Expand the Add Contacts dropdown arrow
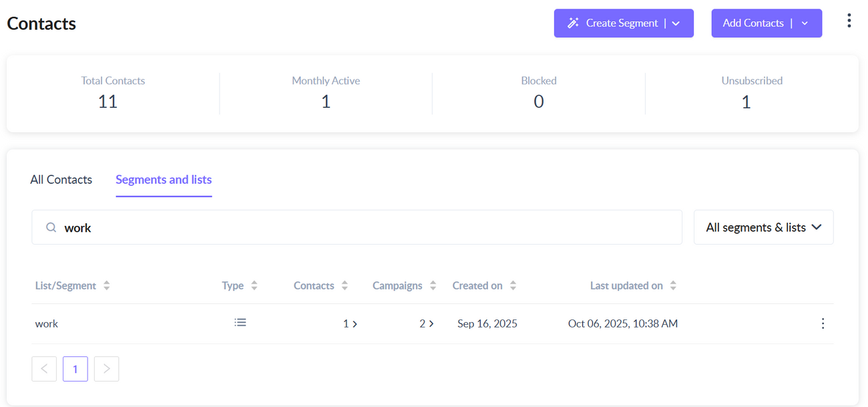The height and width of the screenshot is (407, 868). [805, 23]
